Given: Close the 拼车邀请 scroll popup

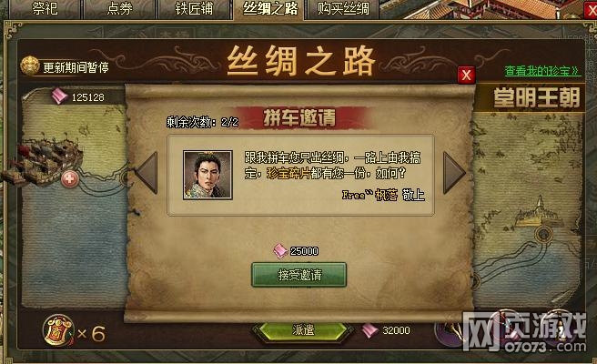Looking at the screenshot, I should coord(466,75).
